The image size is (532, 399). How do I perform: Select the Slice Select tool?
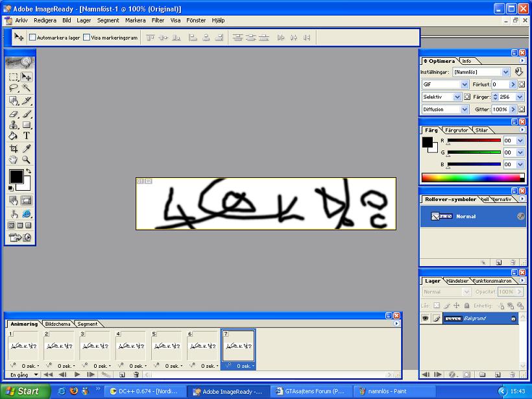[x=14, y=101]
